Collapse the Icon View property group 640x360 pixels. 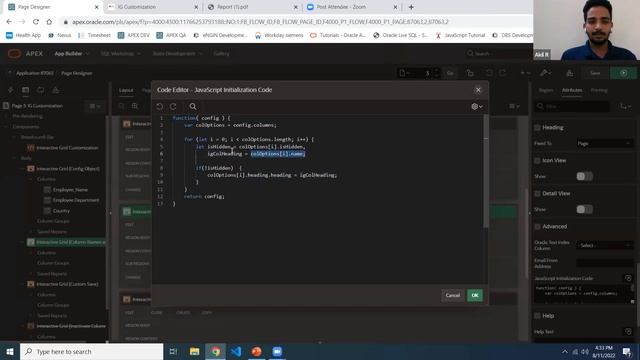click(538, 161)
